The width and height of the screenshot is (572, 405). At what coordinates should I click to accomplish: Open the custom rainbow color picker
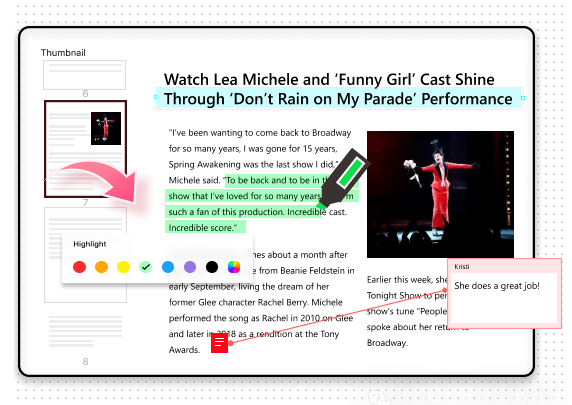(x=234, y=267)
